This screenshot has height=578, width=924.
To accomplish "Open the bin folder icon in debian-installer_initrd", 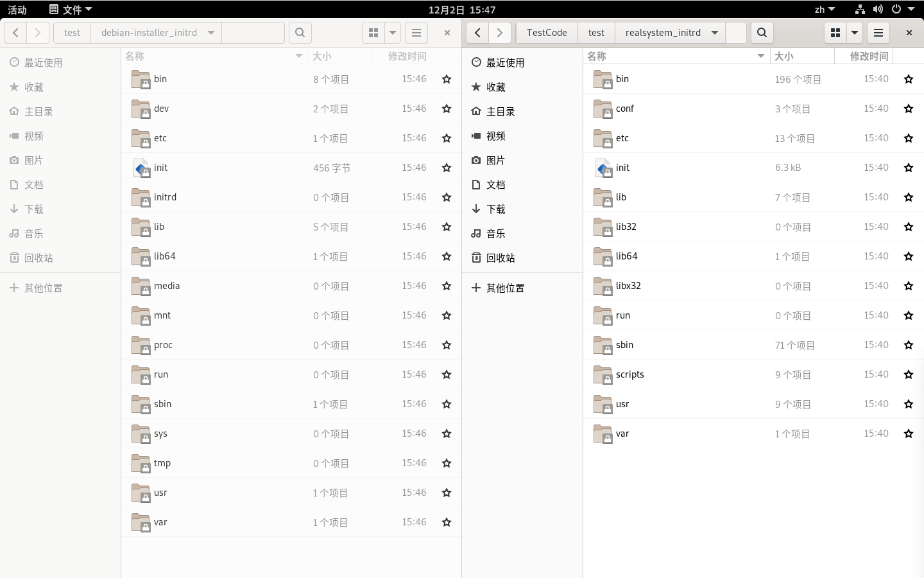I will (141, 79).
